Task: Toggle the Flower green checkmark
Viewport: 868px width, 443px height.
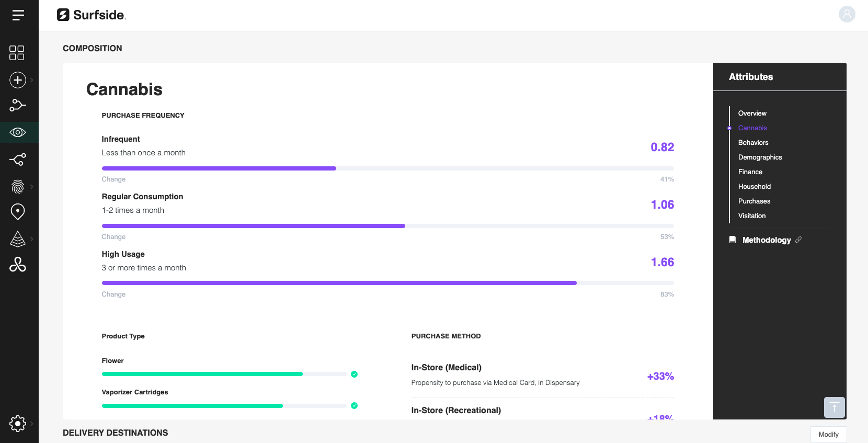Action: tap(354, 374)
